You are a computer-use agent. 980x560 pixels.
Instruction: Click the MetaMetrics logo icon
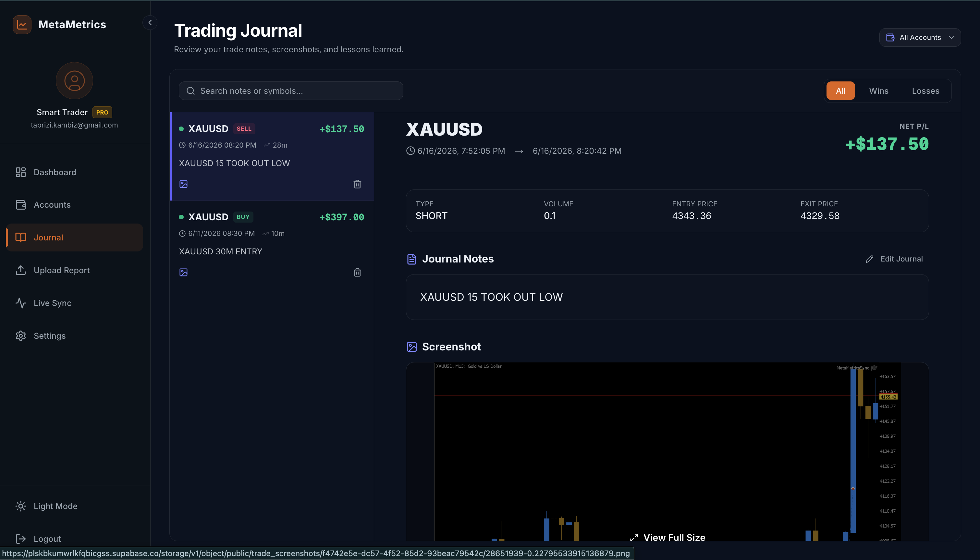click(22, 25)
